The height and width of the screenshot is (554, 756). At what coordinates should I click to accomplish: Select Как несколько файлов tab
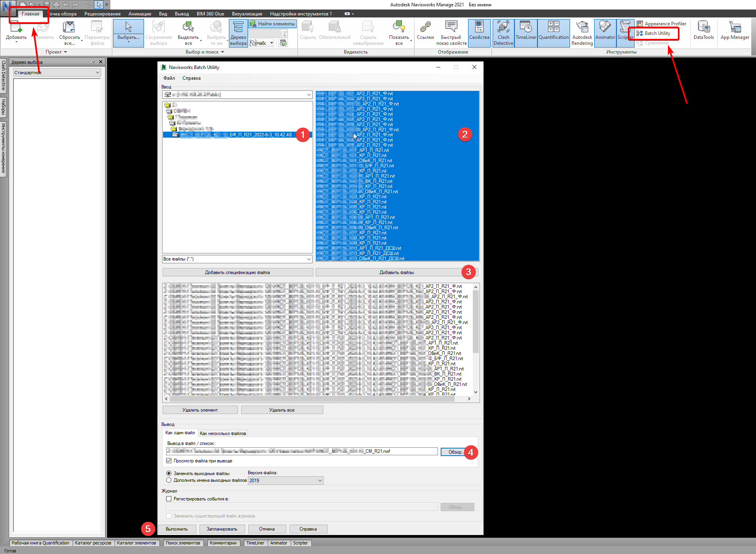pos(223,433)
